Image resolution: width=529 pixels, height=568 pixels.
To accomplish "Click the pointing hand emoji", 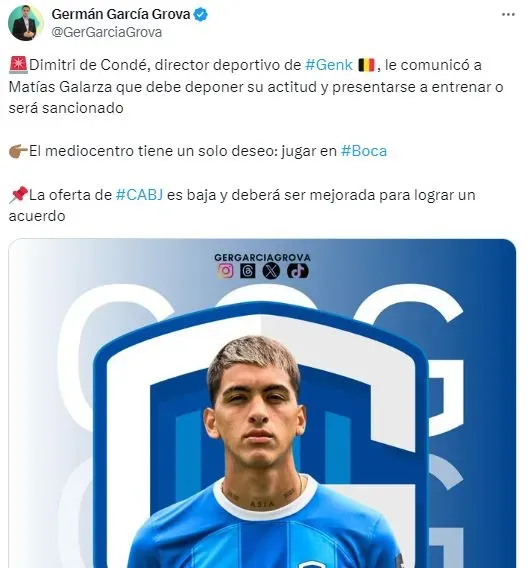I will [x=18, y=151].
